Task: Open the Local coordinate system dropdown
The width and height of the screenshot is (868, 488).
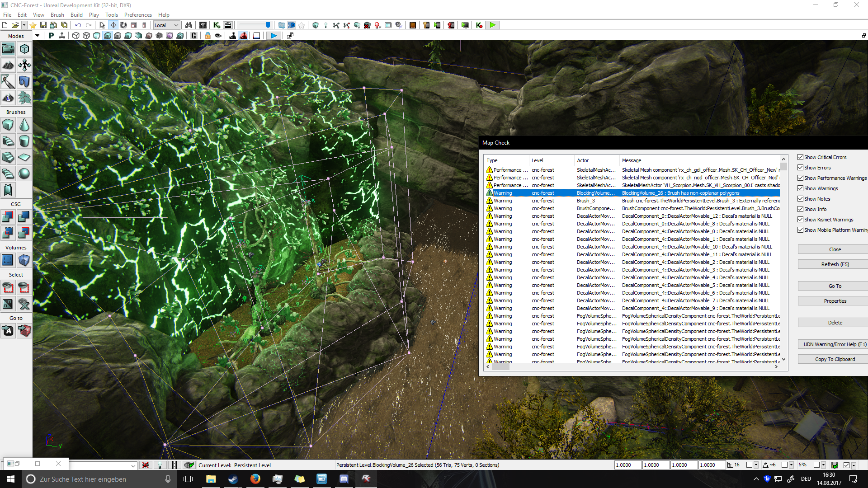Action: pos(167,25)
